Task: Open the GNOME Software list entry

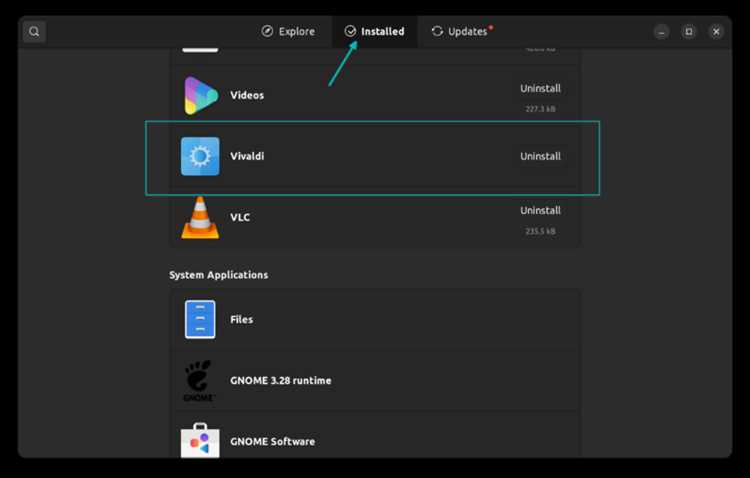Action: (x=375, y=438)
